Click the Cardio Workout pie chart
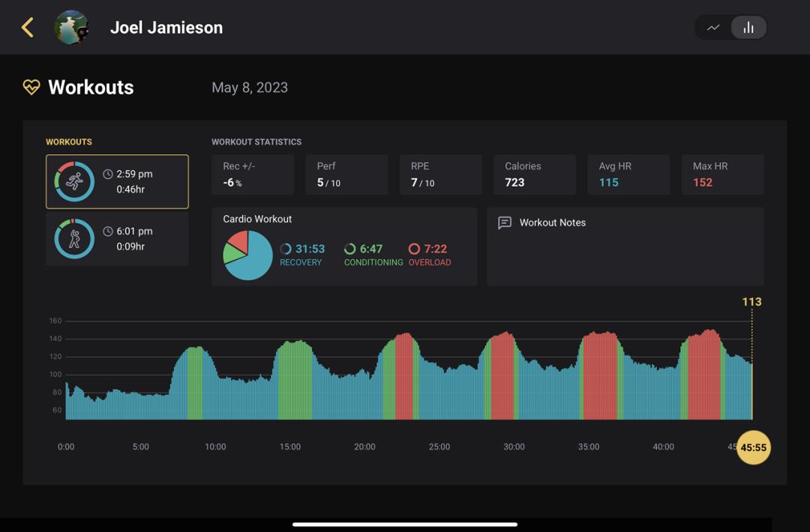 click(247, 255)
